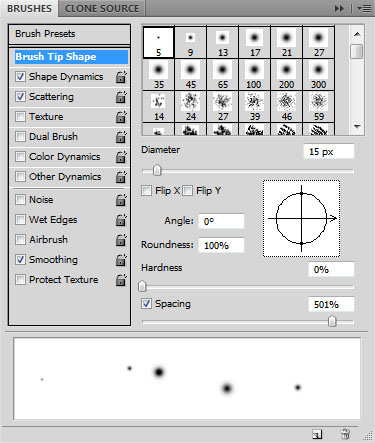
Task: Disable the Scattering checkbox
Action: coord(20,97)
